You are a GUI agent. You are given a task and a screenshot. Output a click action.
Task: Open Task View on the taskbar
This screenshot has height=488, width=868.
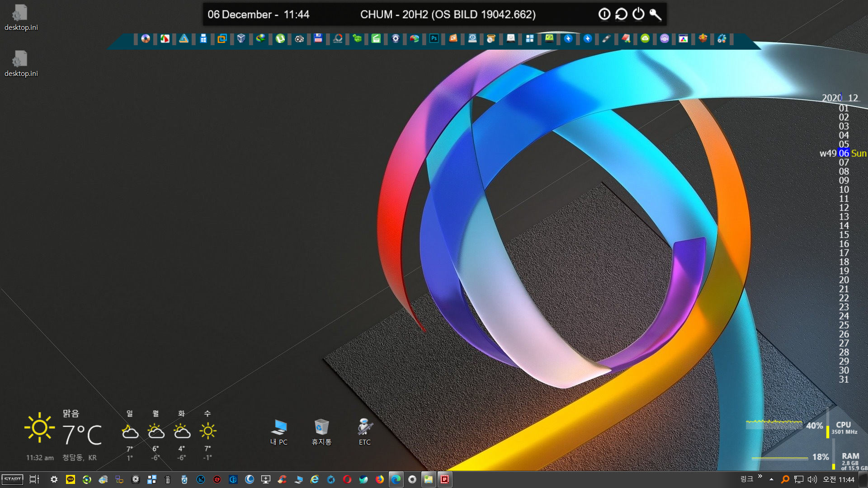tap(34, 479)
